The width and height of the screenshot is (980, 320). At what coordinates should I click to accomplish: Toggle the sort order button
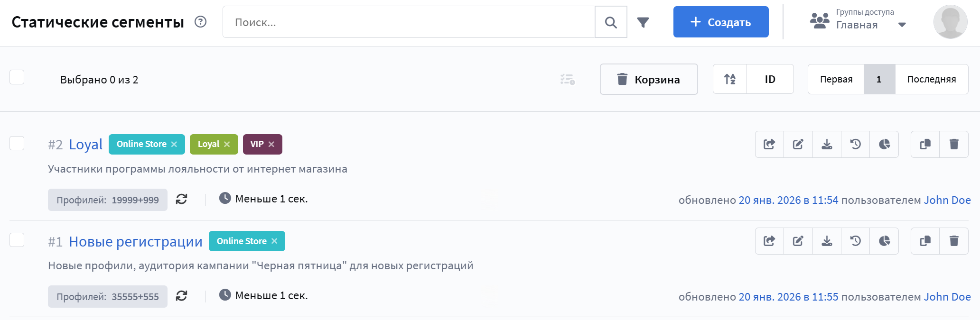730,79
